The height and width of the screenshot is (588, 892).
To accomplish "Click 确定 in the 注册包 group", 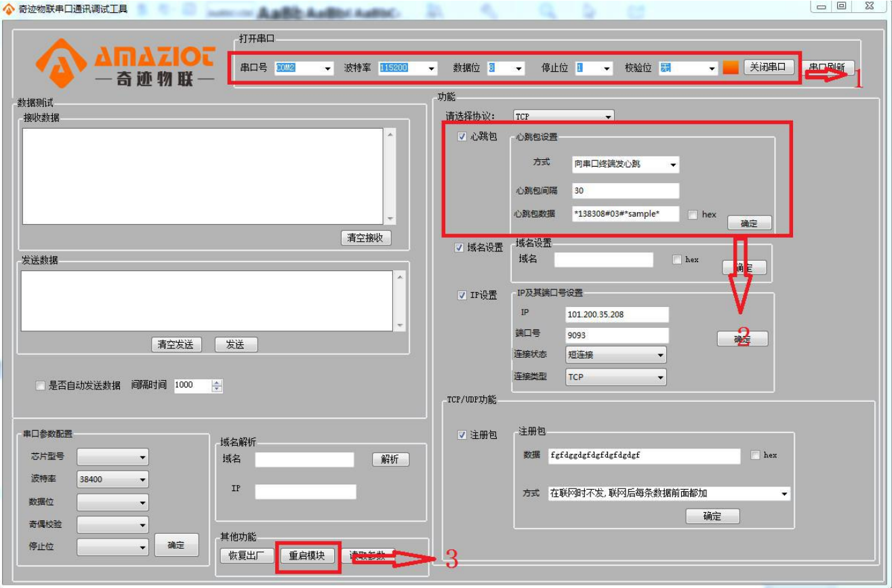I will coord(712,516).
